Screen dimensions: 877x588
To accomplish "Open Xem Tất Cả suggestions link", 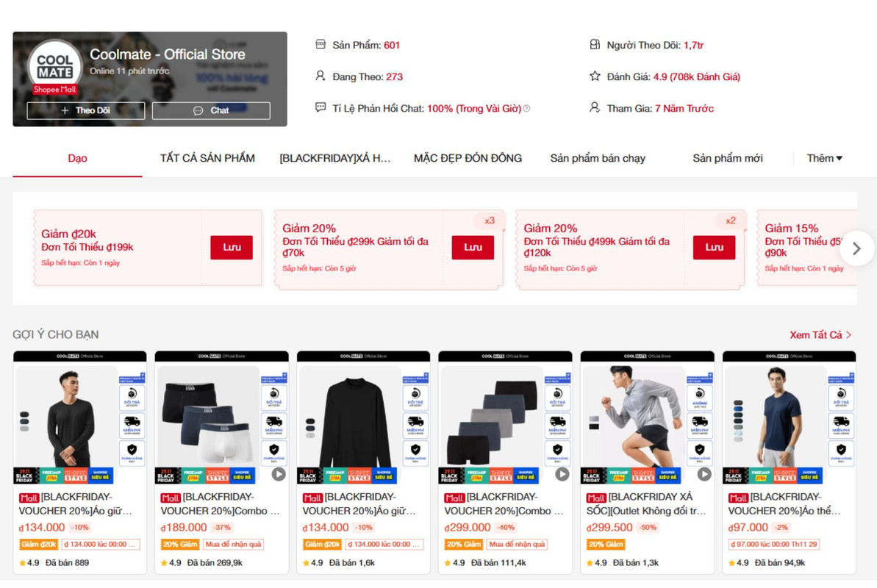I will coord(820,334).
